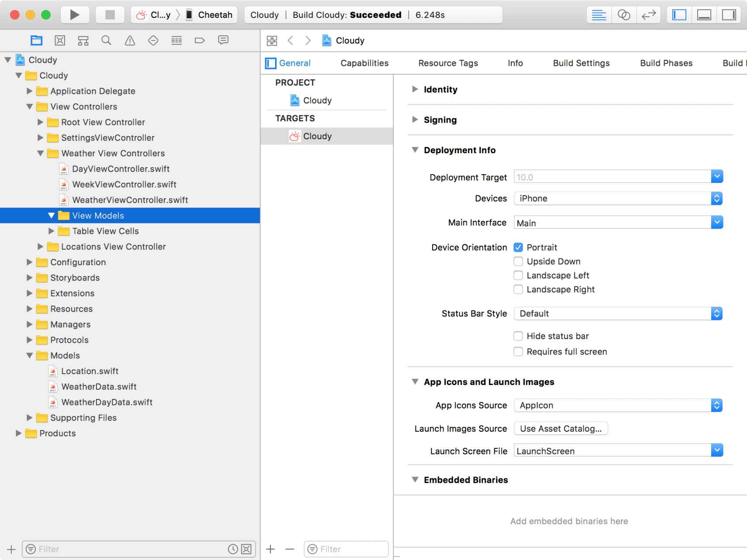Image resolution: width=747 pixels, height=560 pixels.
Task: Toggle the Navigator pane visibility
Action: [x=679, y=15]
